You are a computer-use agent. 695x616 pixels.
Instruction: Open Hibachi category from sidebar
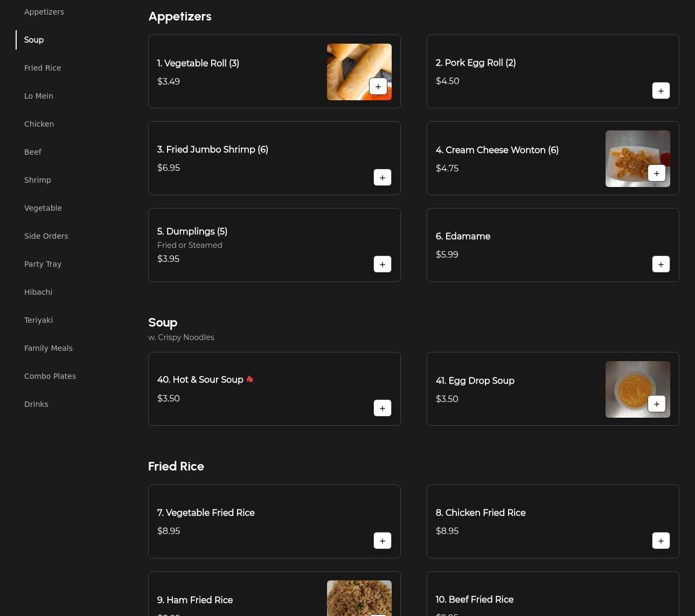pyautogui.click(x=38, y=292)
